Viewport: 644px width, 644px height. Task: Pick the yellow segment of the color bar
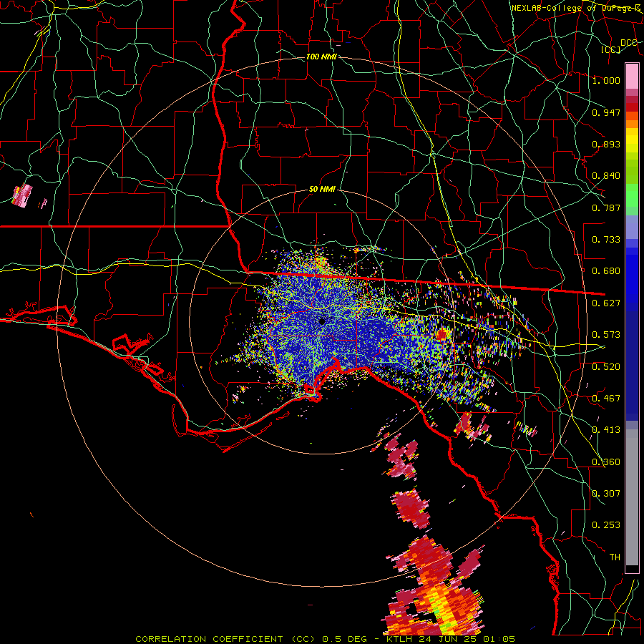point(632,140)
